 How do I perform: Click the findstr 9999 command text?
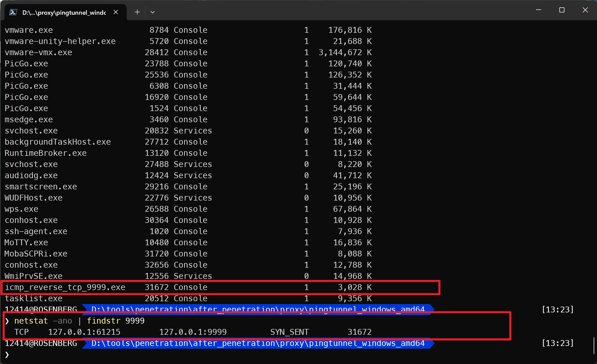tap(116, 321)
